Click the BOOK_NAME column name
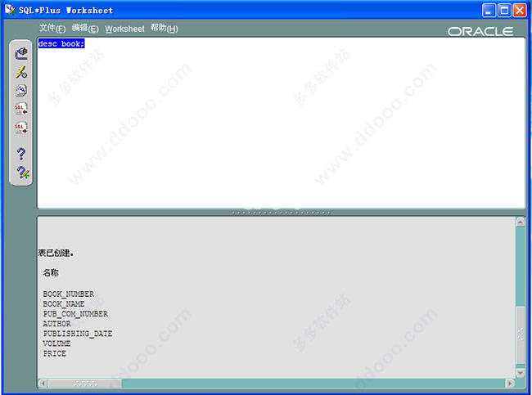 coord(64,303)
